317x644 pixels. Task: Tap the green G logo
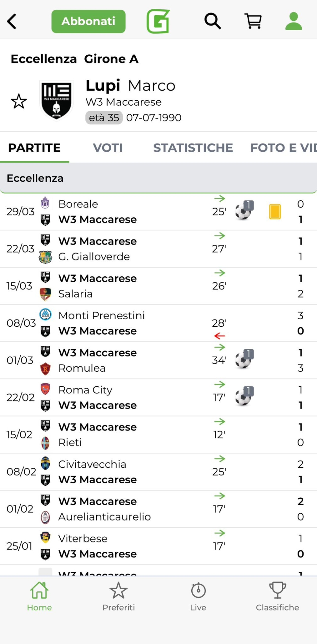tap(158, 21)
